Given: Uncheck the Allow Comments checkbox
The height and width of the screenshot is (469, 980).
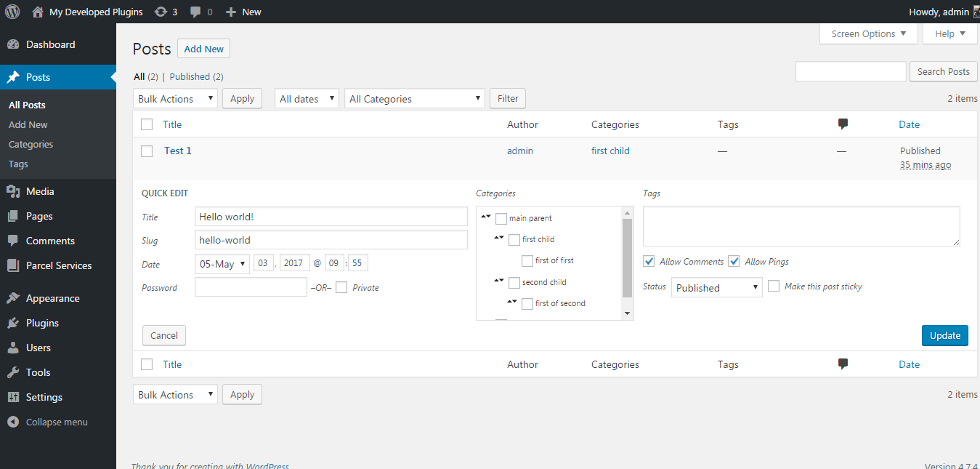Looking at the screenshot, I should [x=649, y=261].
